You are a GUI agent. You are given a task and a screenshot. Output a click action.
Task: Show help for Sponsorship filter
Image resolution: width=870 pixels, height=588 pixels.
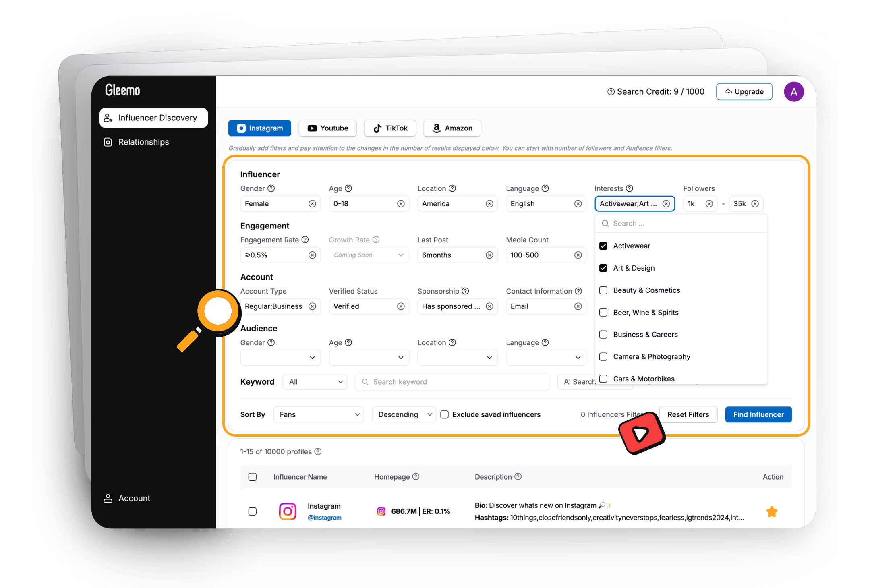coord(465,291)
